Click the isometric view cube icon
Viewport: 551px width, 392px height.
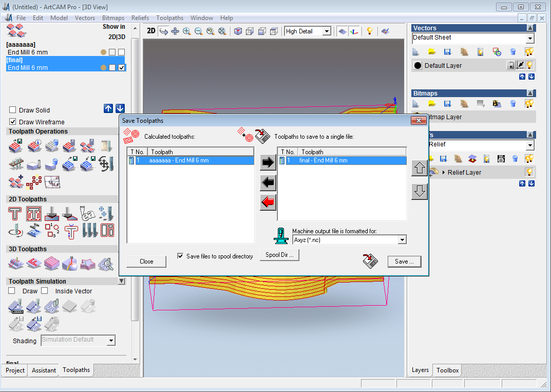238,31
